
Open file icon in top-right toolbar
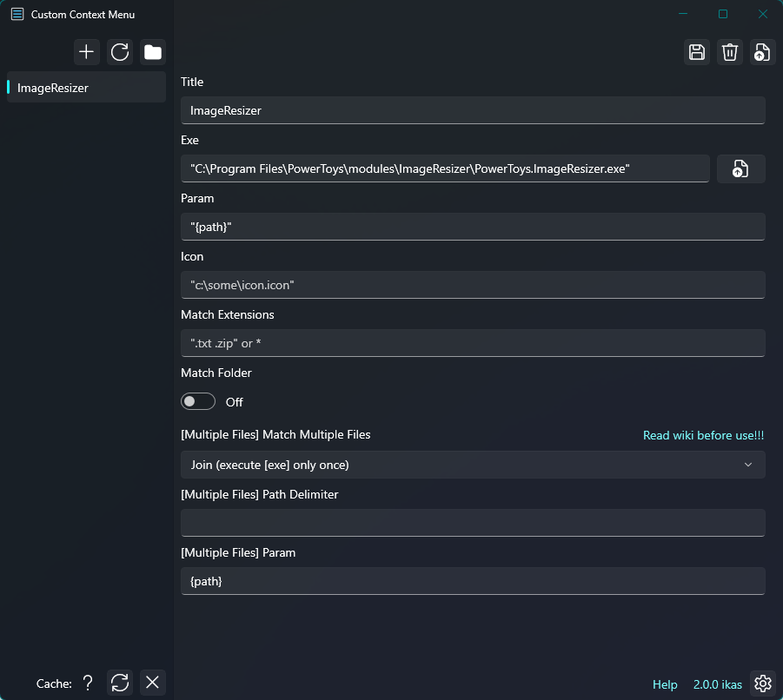click(762, 52)
